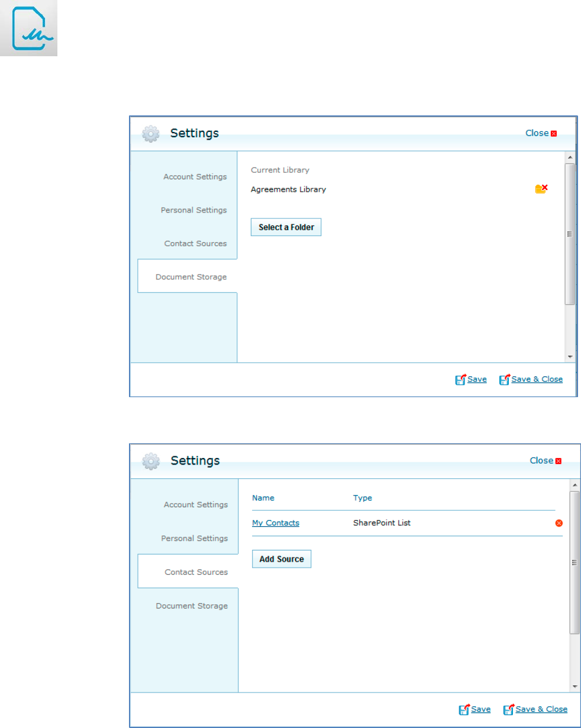Click the Name column header

(x=263, y=498)
